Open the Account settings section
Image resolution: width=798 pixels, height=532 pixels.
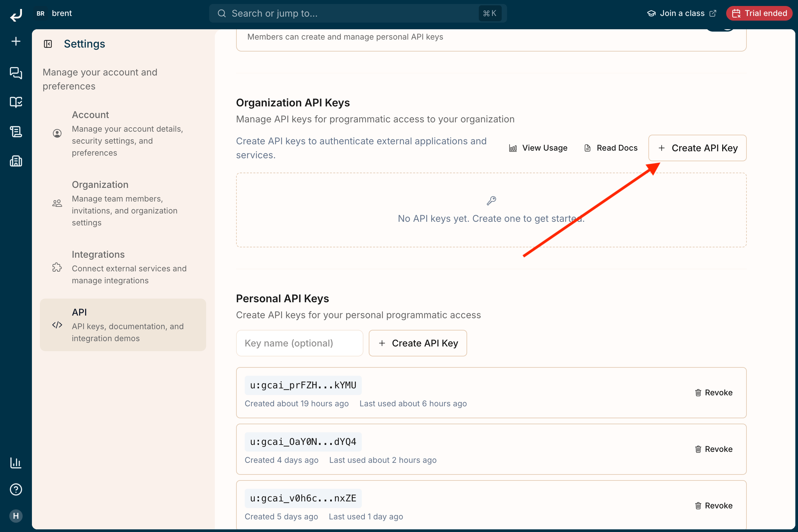click(123, 133)
